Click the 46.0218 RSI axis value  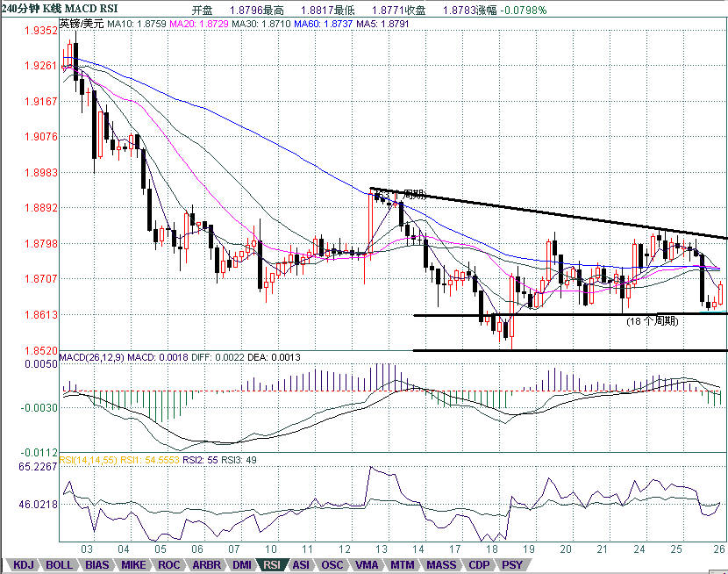(x=38, y=504)
